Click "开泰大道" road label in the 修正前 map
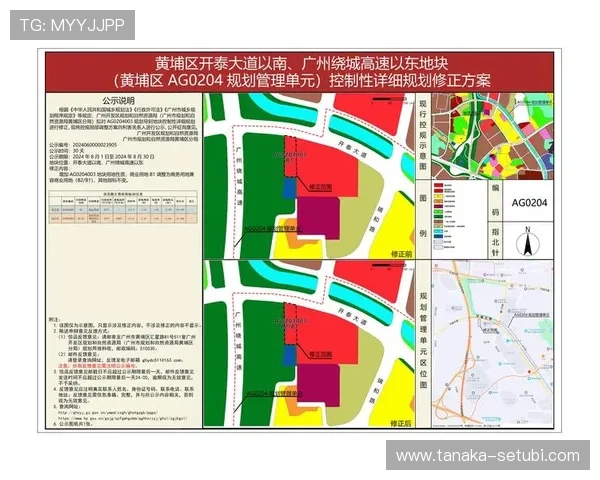 point(352,149)
